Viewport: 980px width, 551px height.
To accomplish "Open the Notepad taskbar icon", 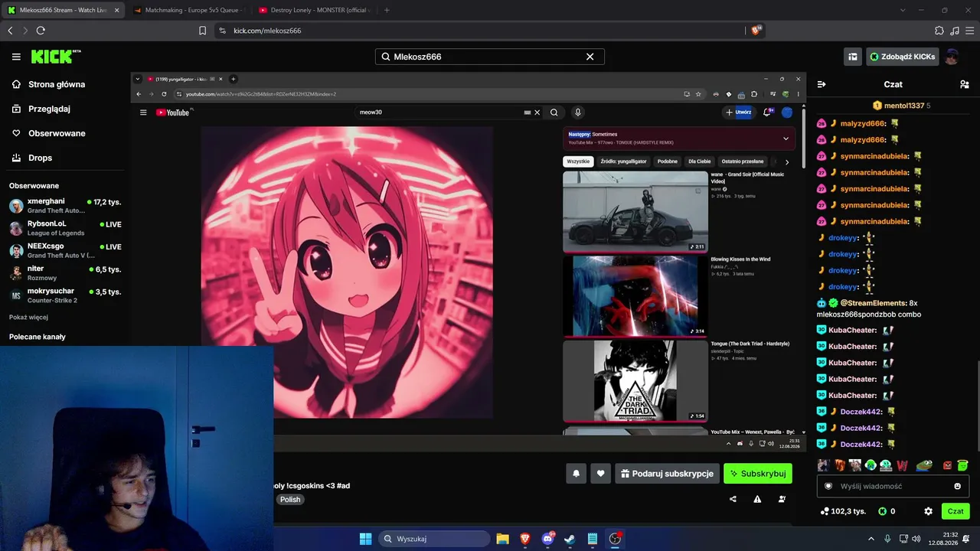I will [x=593, y=539].
